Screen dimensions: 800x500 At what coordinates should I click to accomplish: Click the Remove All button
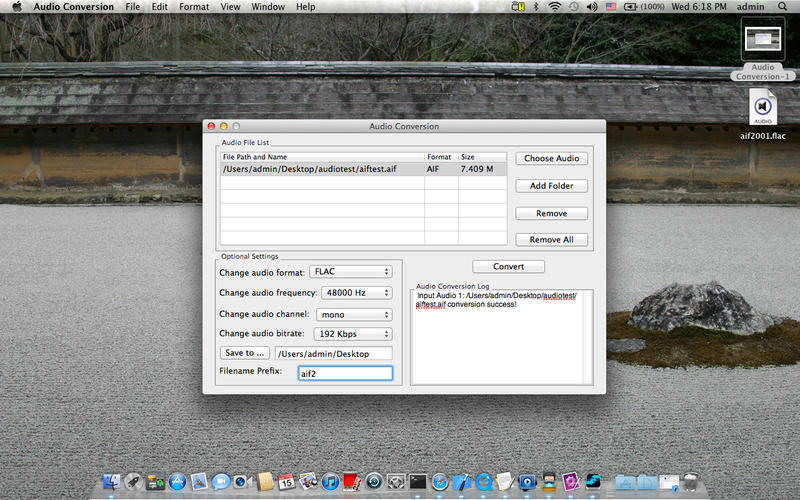(x=551, y=240)
